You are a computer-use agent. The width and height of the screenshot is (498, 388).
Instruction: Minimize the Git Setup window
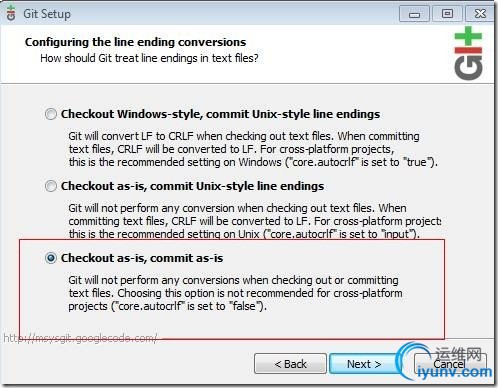(414, 14)
